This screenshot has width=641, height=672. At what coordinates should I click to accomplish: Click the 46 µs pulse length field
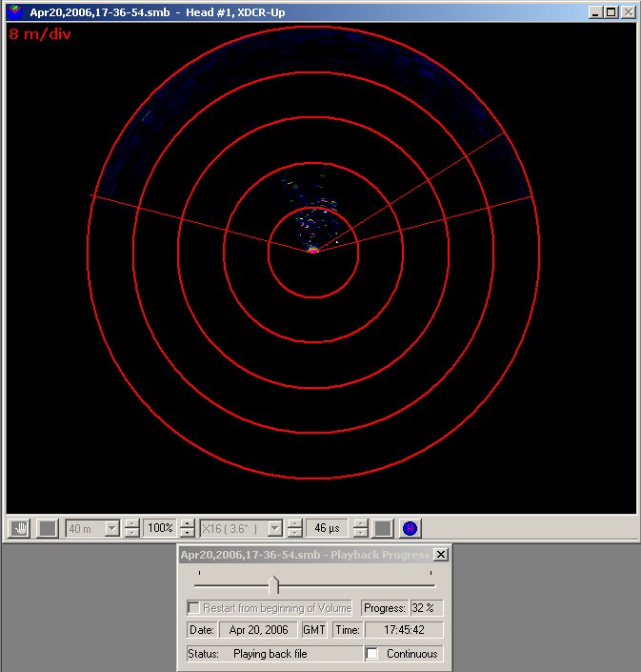(327, 528)
